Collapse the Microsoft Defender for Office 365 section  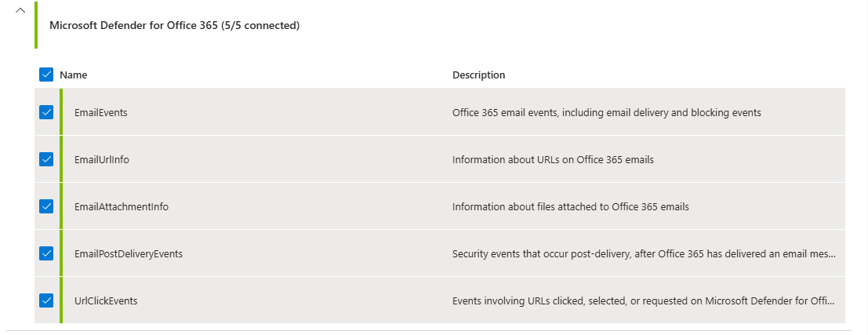coord(20,10)
